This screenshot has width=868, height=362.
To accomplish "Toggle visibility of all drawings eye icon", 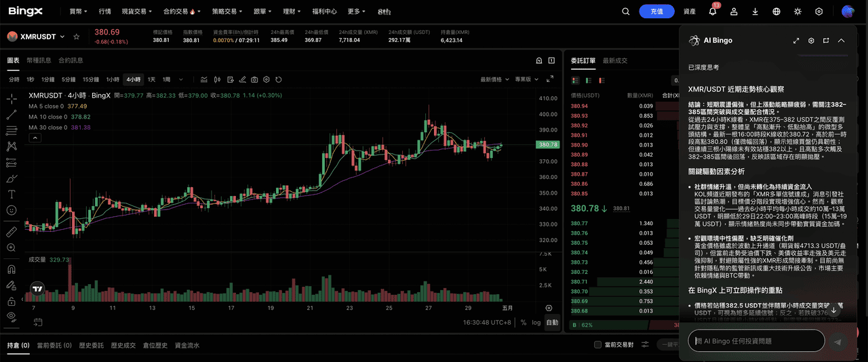I will point(12,316).
